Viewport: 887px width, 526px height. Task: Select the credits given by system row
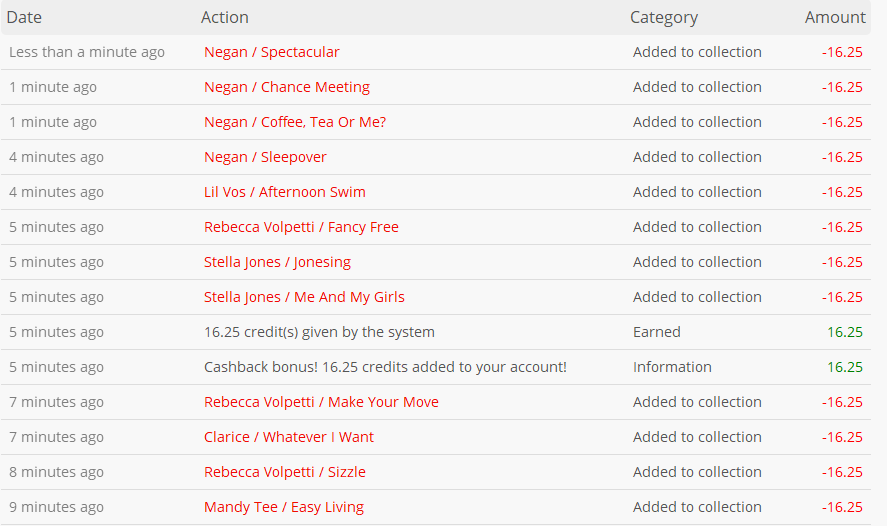click(x=436, y=332)
